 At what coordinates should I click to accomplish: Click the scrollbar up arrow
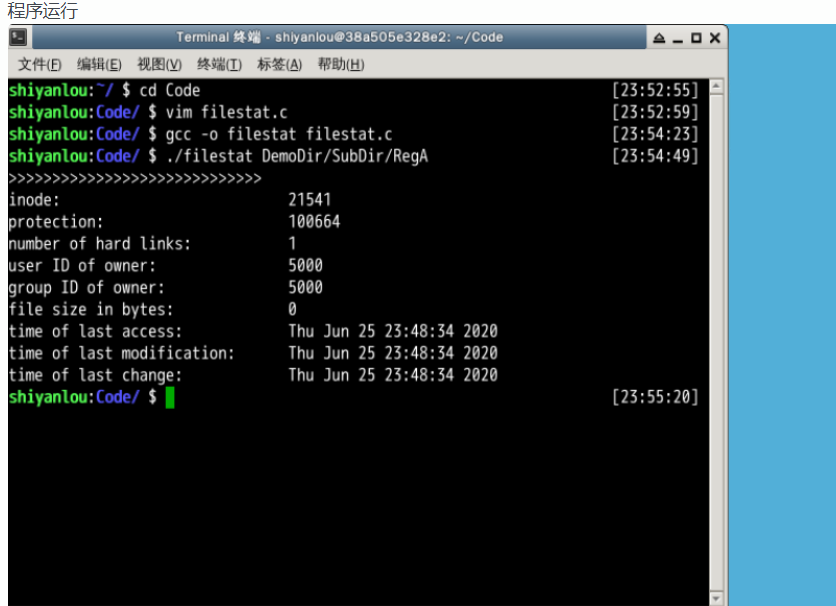coord(715,87)
